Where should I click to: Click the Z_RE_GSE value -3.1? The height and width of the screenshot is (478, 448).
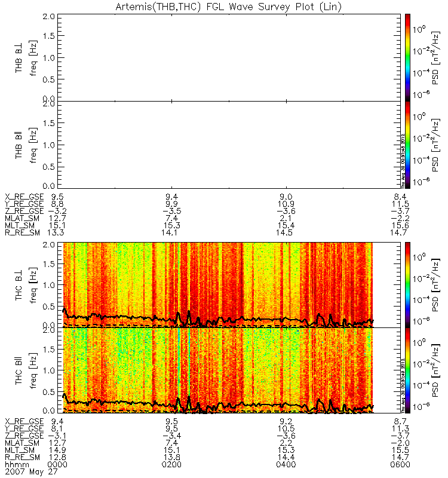pos(57,436)
